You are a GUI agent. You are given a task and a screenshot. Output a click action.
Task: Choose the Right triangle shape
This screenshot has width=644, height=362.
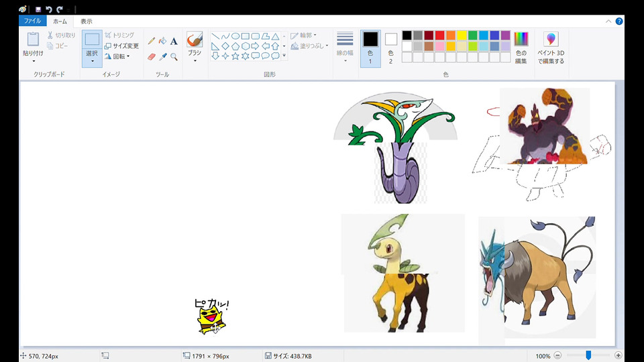click(215, 46)
